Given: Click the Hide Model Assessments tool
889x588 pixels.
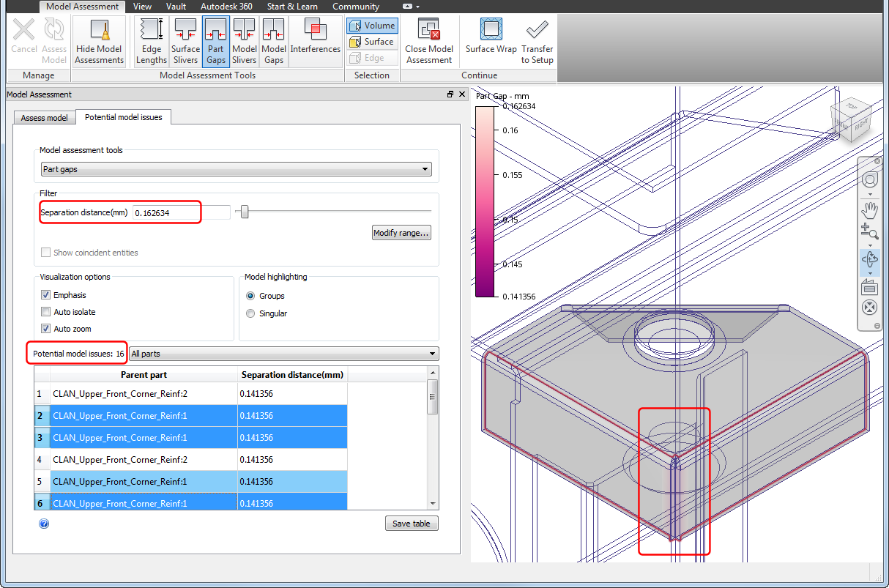Looking at the screenshot, I should tap(99, 42).
